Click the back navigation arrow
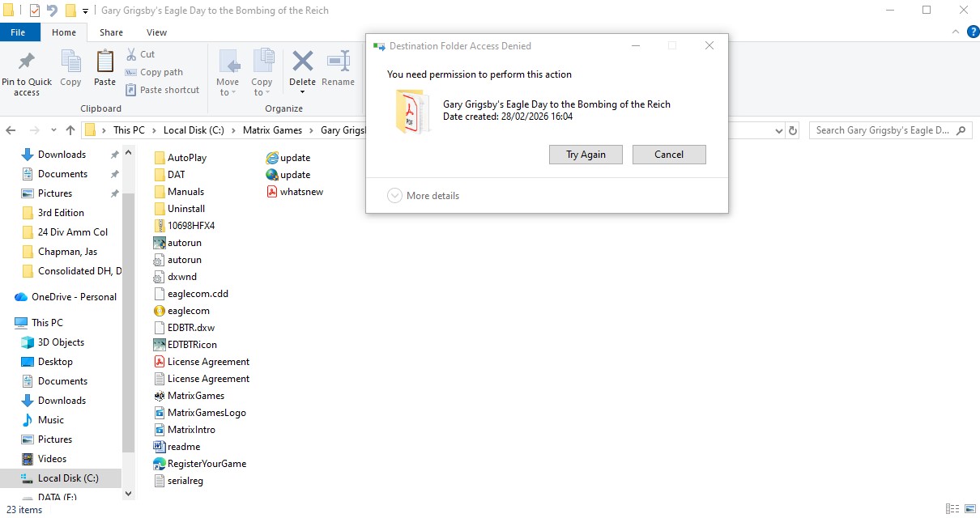This screenshot has height=518, width=980. point(11,129)
